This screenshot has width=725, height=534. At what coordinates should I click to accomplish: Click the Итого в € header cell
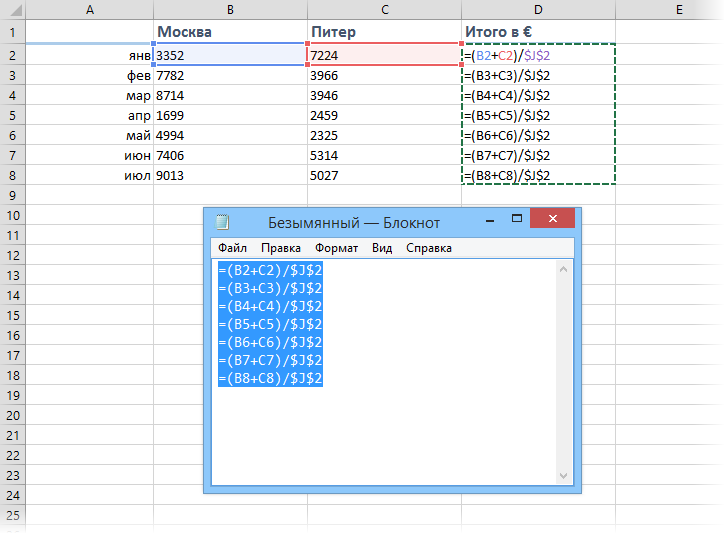click(x=538, y=32)
